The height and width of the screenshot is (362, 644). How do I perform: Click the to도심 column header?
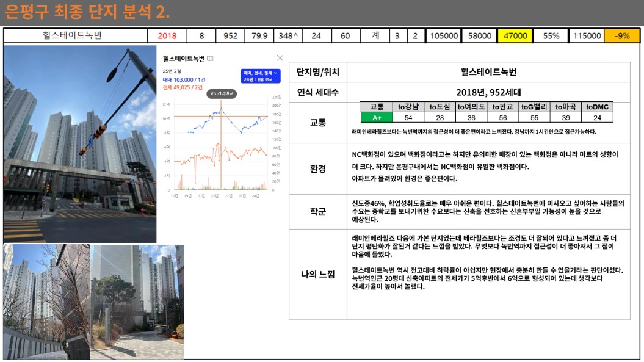click(x=440, y=107)
